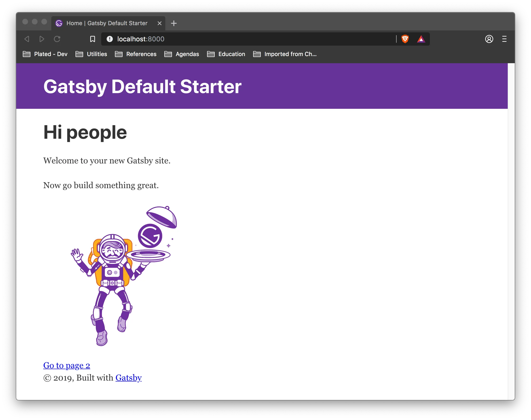531x420 pixels.
Task: Open the Brave Shields lion icon
Action: click(405, 39)
